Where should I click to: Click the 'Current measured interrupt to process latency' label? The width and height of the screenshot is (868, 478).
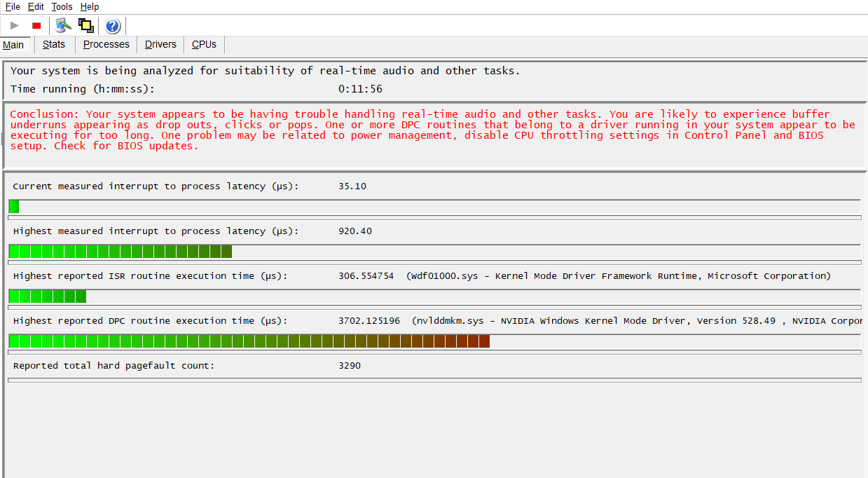tap(156, 186)
